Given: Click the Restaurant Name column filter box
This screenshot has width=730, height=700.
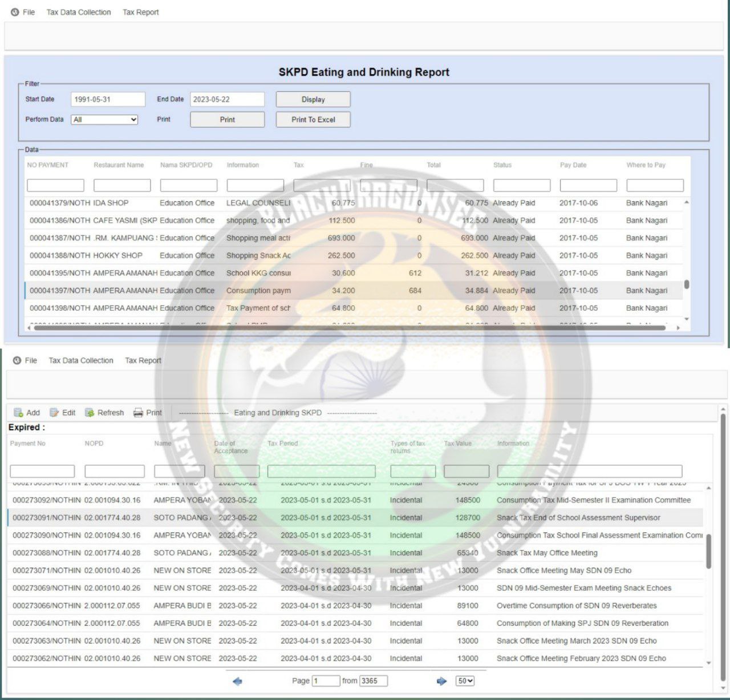Looking at the screenshot, I should click(122, 185).
